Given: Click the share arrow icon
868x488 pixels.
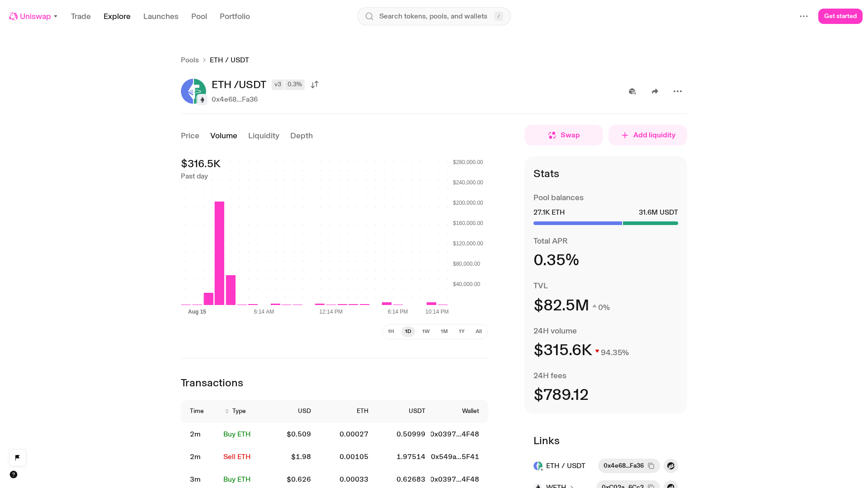Looking at the screenshot, I should point(655,91).
